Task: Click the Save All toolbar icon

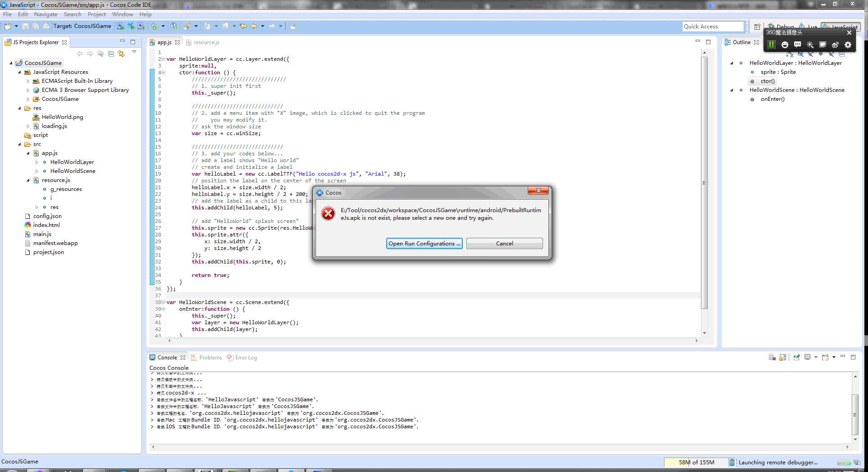Action: pyautogui.click(x=36, y=26)
